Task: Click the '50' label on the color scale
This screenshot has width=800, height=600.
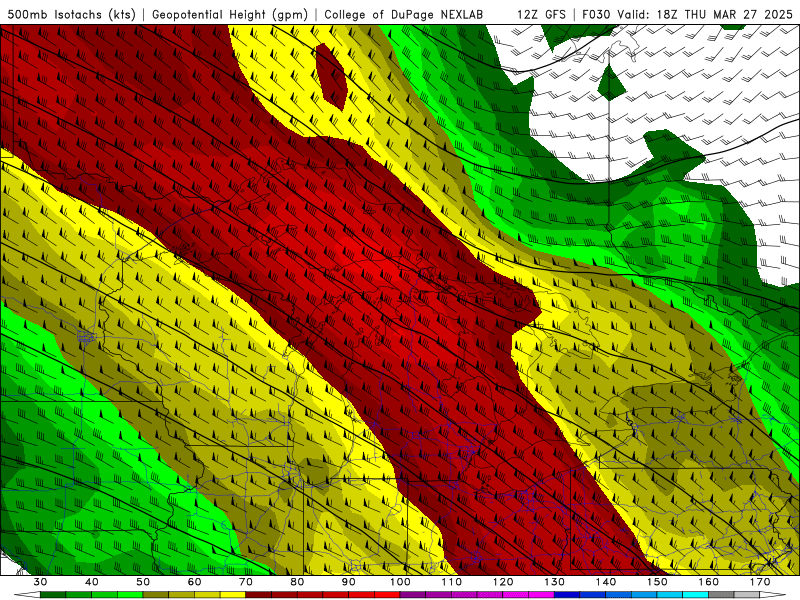Action: (x=143, y=582)
